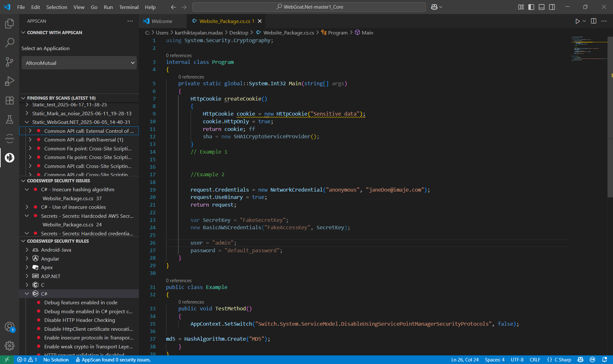Collapse the C# security rules node
The width and height of the screenshot is (613, 364).
(x=27, y=294)
